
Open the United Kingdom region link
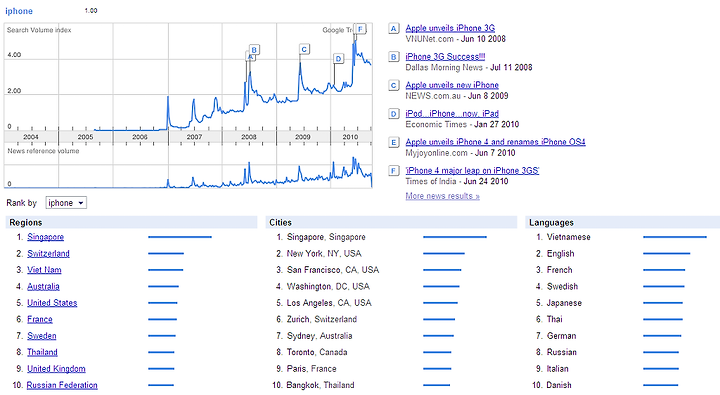pyautogui.click(x=56, y=369)
